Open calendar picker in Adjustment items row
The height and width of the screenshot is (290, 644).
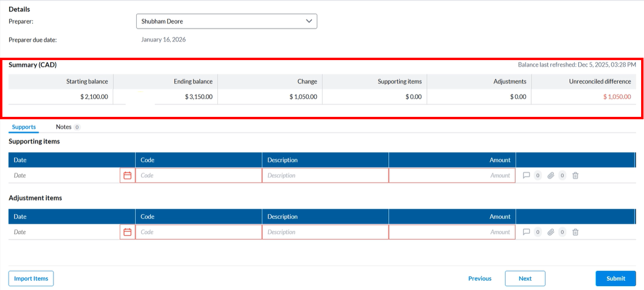pos(128,232)
